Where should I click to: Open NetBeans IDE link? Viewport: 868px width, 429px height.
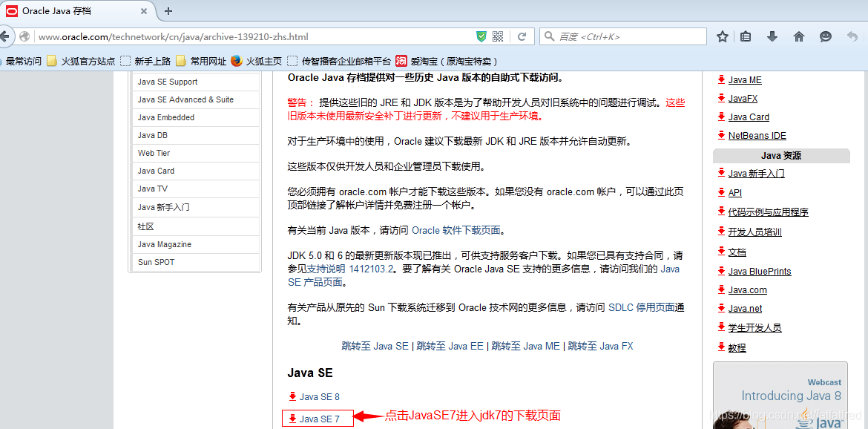757,136
